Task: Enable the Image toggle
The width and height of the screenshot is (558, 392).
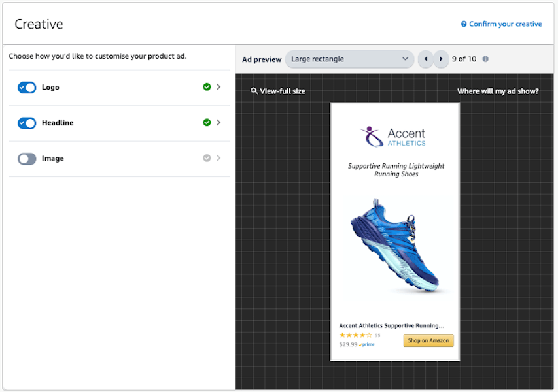Action: click(x=27, y=159)
